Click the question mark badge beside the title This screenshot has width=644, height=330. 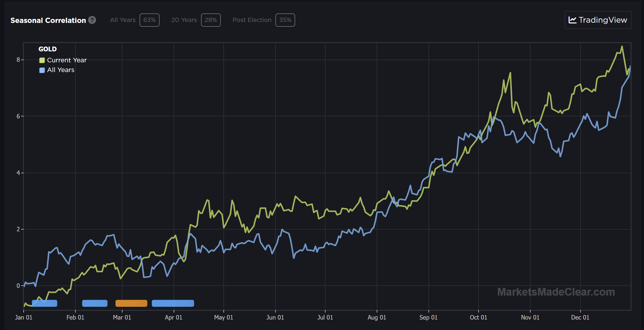pyautogui.click(x=92, y=20)
